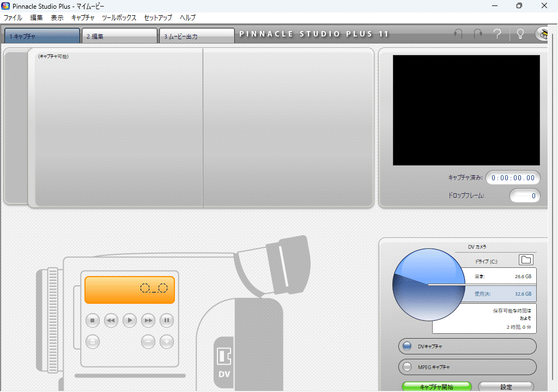The image size is (558, 392).
Task: Click the 26.6 GB free space value
Action: pyautogui.click(x=523, y=277)
